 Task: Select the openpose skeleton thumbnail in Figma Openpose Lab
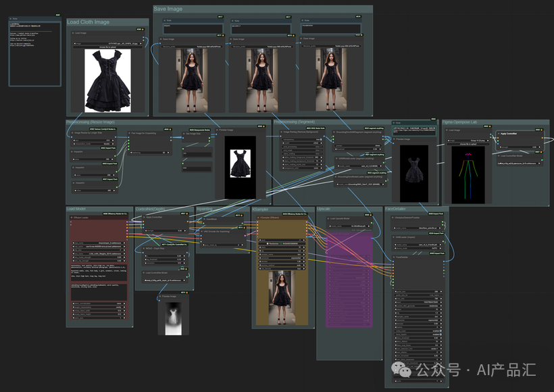click(x=468, y=174)
